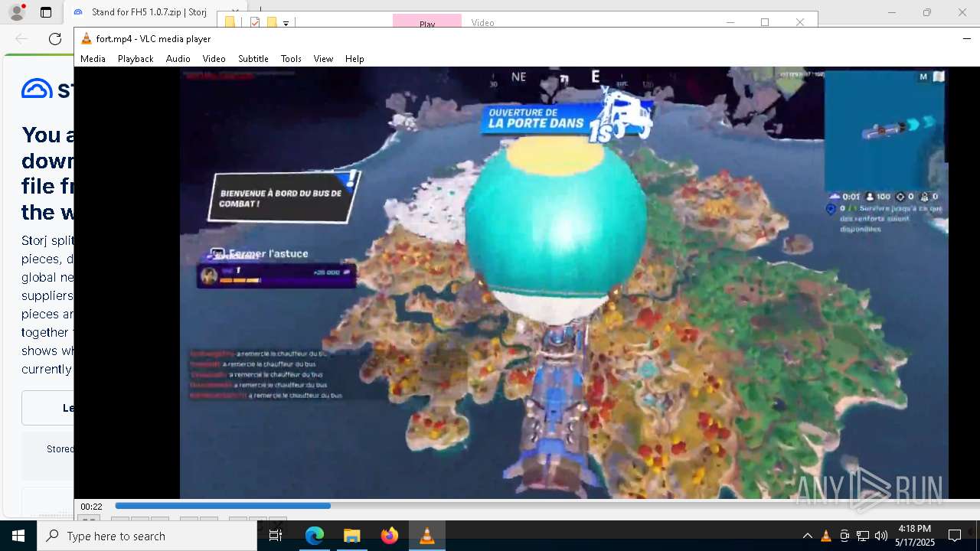
Task: Open network status tray icon
Action: (863, 536)
